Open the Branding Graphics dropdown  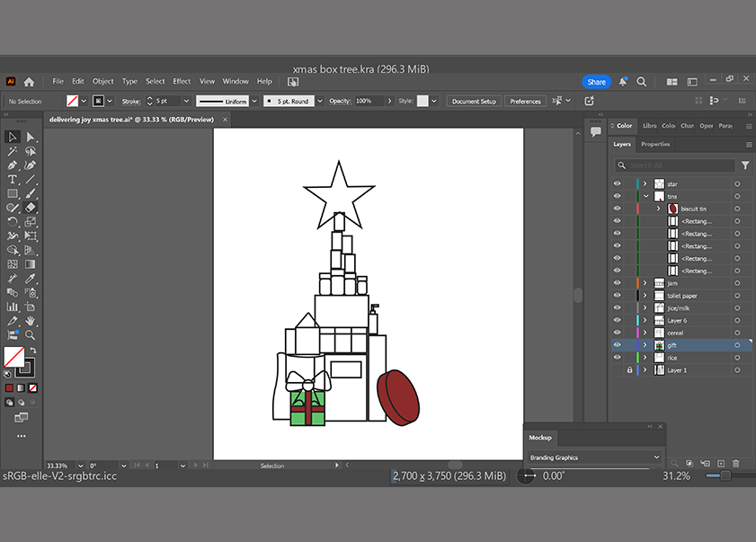click(593, 458)
